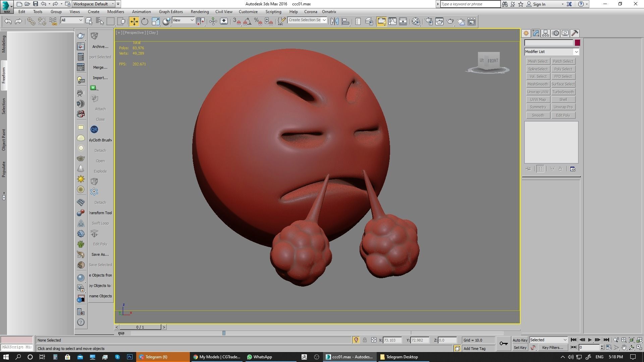The image size is (644, 362).
Task: Click the Unlink Selection tool
Action: coord(42,21)
